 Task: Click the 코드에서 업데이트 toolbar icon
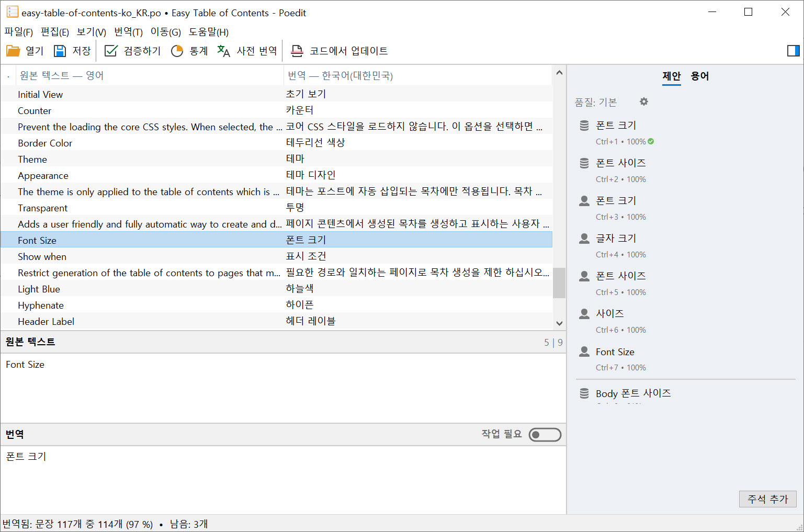pos(297,51)
